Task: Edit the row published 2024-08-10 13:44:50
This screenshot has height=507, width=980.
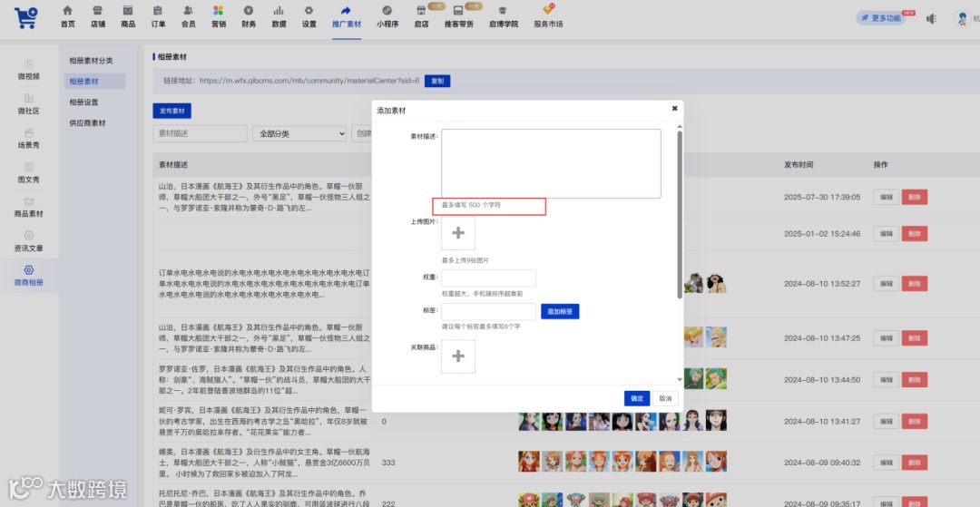Action: click(886, 380)
